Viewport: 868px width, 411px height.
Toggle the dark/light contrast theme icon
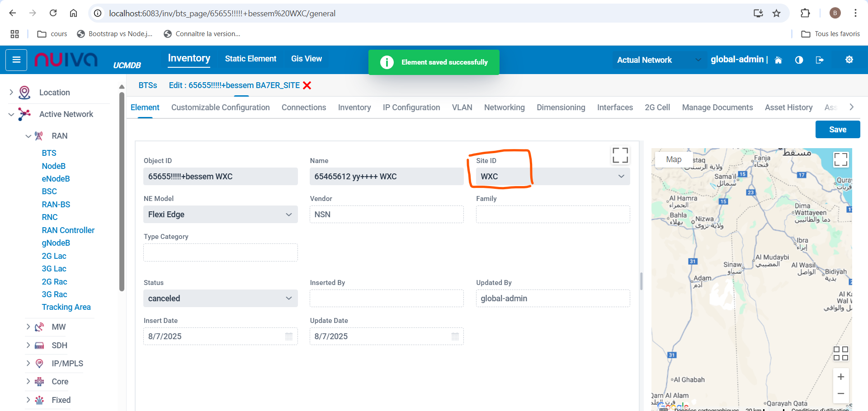point(799,60)
